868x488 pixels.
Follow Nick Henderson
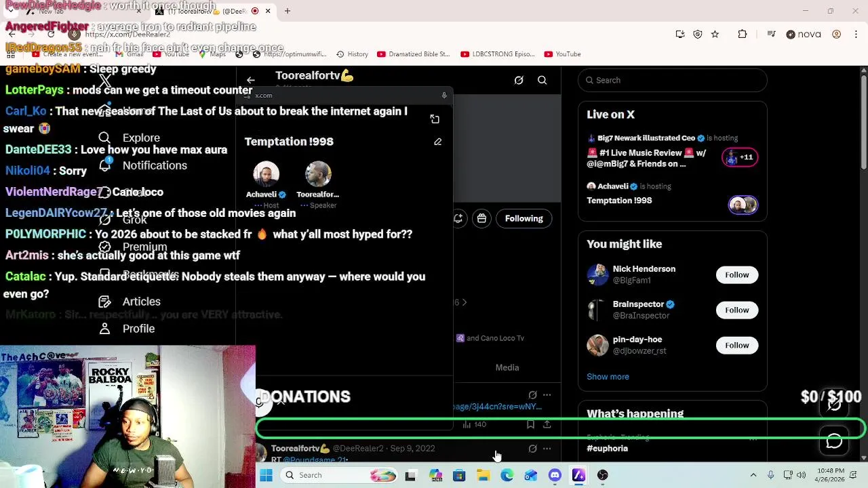tap(737, 274)
